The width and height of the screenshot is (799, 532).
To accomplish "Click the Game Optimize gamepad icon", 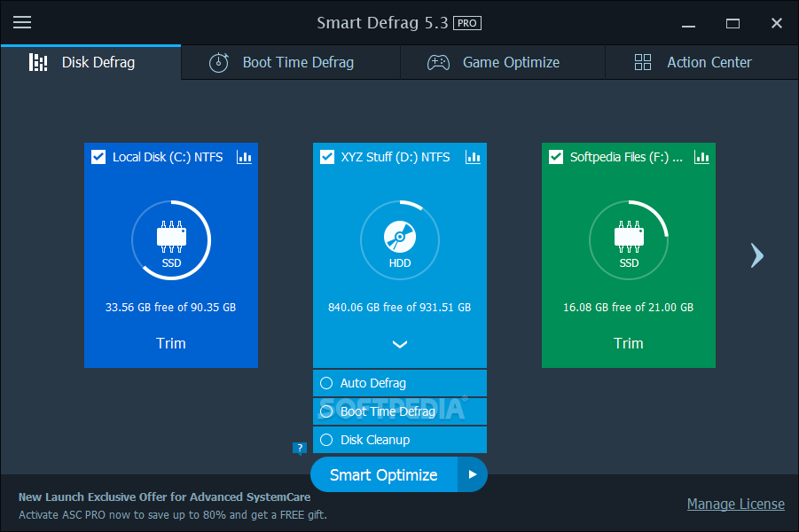I will coord(438,63).
